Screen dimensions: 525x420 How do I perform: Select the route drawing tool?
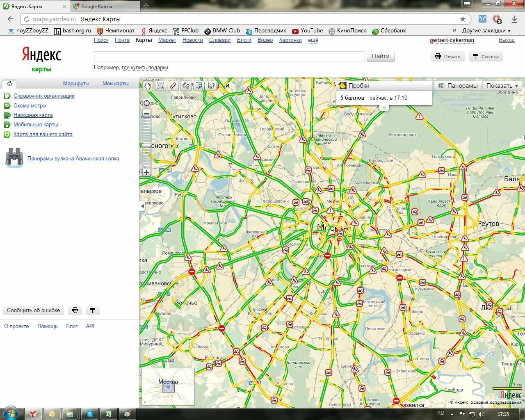click(186, 85)
